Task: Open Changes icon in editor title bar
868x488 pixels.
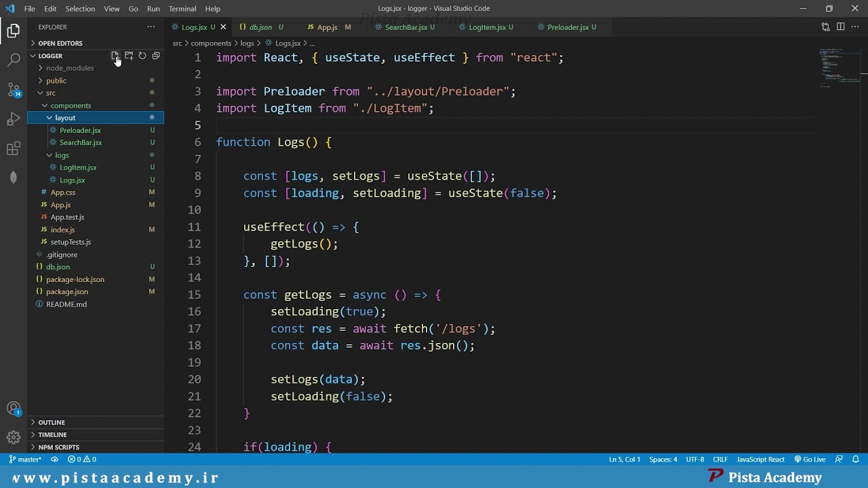Action: point(825,27)
